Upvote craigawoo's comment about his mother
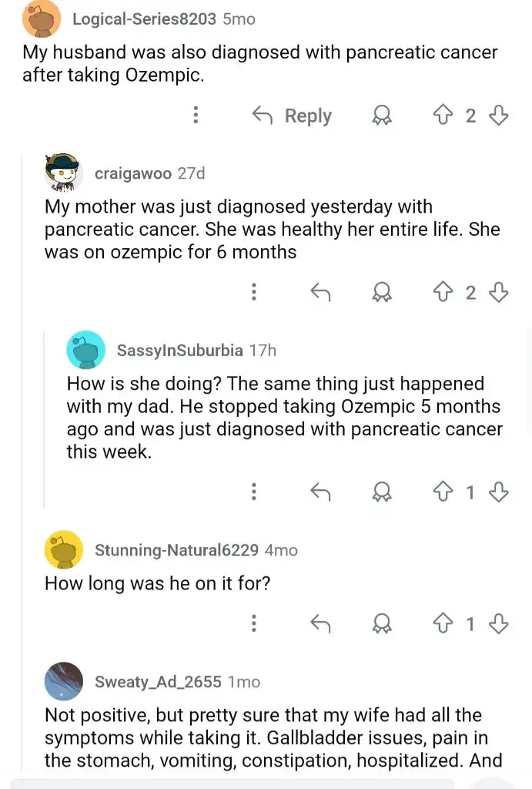Image resolution: width=532 pixels, height=789 pixels. tap(443, 292)
